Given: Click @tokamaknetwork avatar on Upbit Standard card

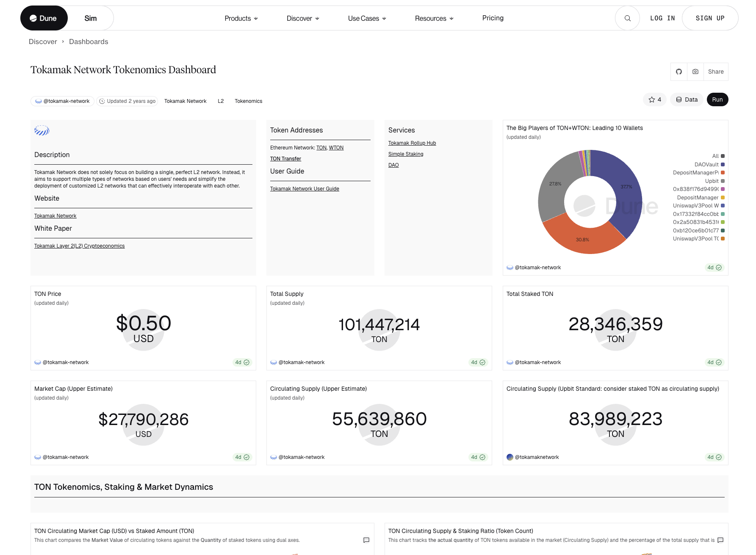Looking at the screenshot, I should pos(510,457).
